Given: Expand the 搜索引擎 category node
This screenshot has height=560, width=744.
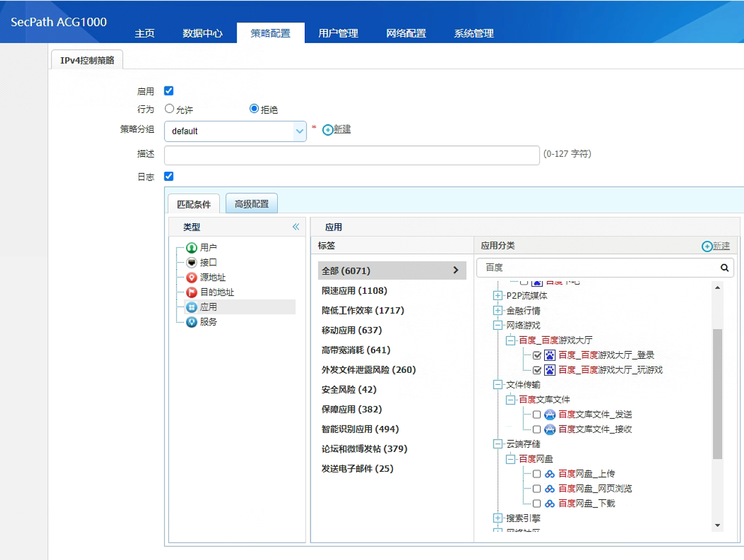Looking at the screenshot, I should (498, 518).
